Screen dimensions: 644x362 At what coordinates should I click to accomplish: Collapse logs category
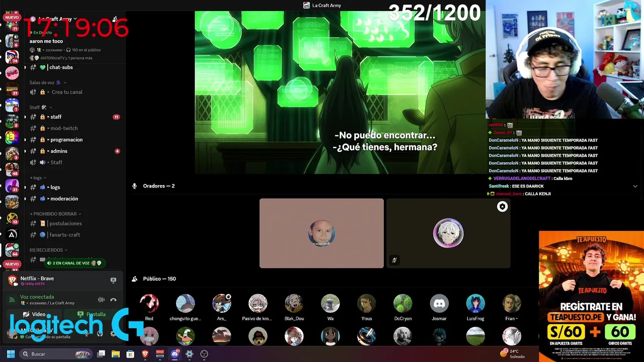click(x=38, y=177)
